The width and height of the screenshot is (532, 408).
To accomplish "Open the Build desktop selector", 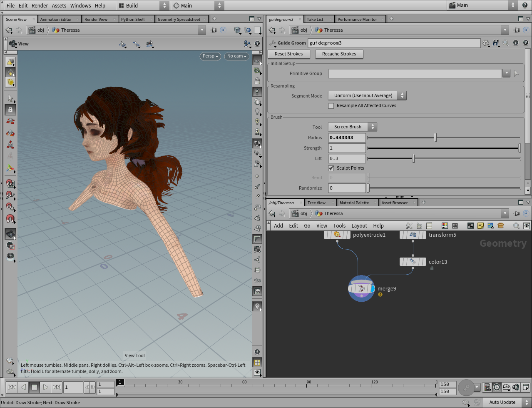I will coord(143,5).
